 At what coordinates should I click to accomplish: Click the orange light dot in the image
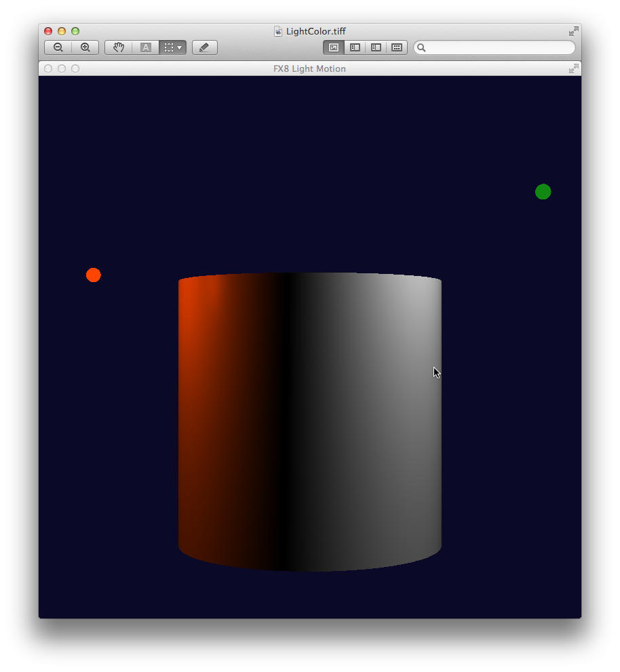pyautogui.click(x=94, y=275)
